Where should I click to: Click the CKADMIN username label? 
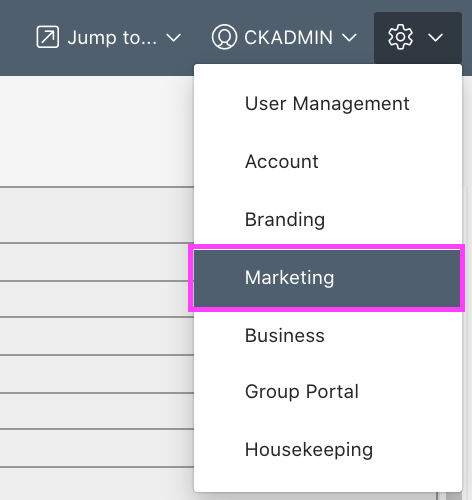pyautogui.click(x=288, y=37)
